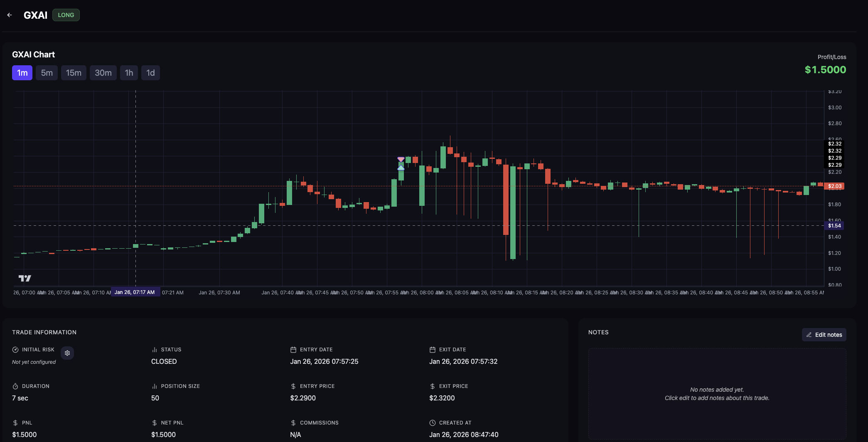Viewport: 868px width, 442px height.
Task: Open initial risk settings gear
Action: pos(67,353)
